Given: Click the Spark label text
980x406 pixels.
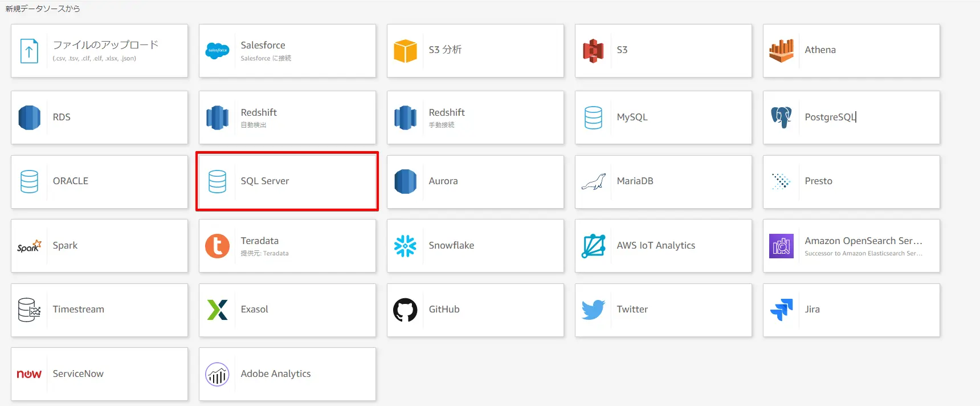Looking at the screenshot, I should coord(65,245).
